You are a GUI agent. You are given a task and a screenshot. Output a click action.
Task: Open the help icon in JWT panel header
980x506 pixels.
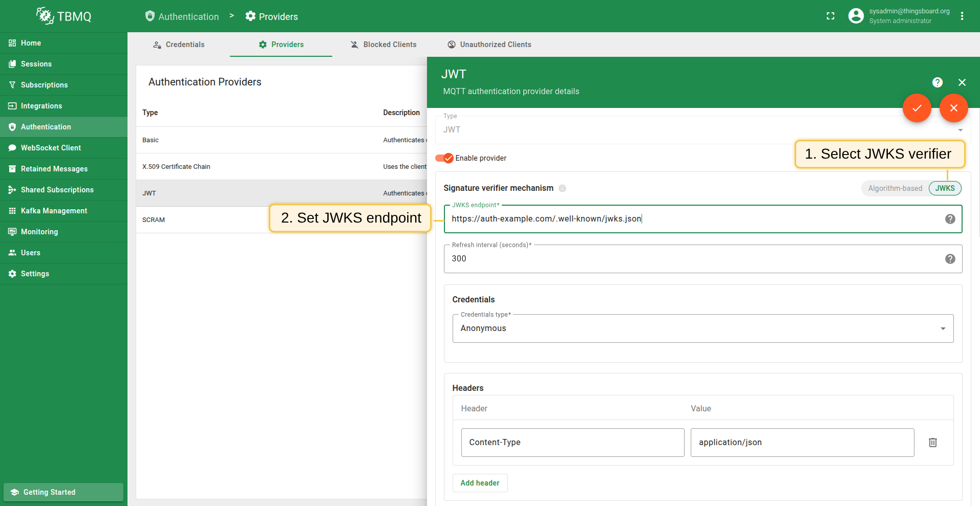[x=937, y=82]
